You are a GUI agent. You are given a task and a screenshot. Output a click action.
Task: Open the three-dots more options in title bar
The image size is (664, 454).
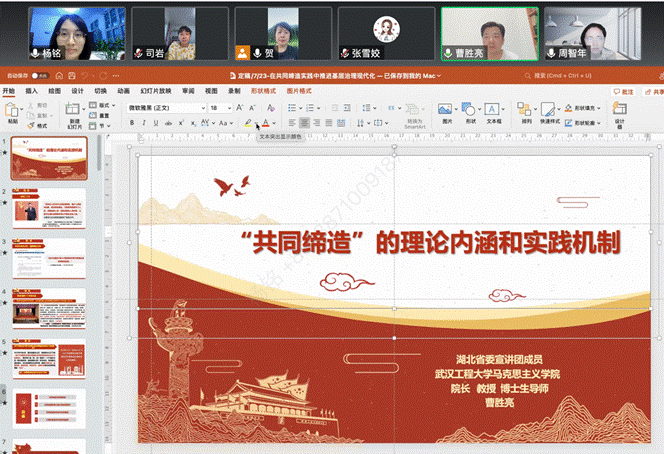[x=116, y=76]
